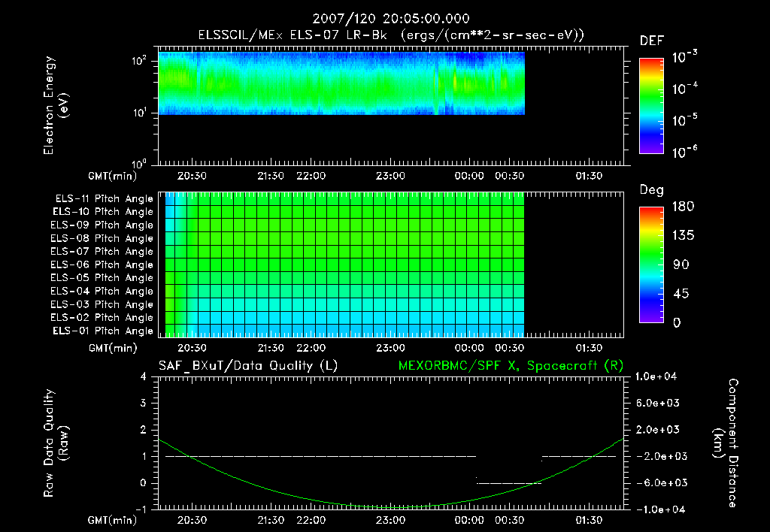
Task: Click the 22:00 tick under pitch angle panel
Action: 311,348
